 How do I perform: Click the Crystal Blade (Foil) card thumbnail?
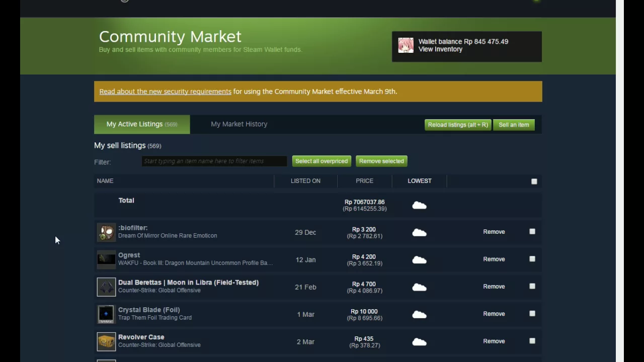click(106, 314)
